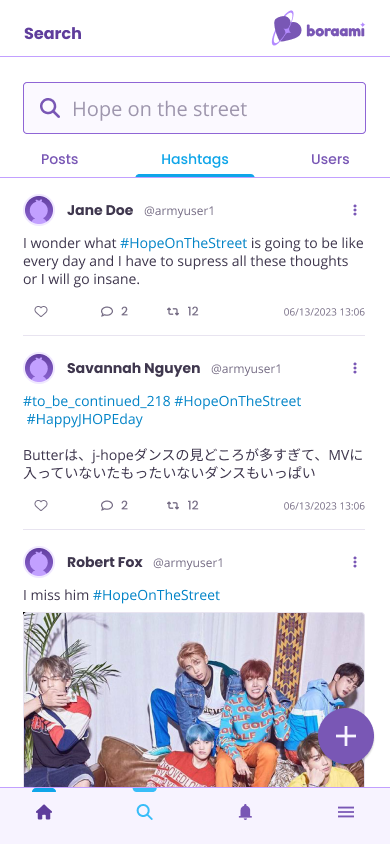Like Savannah Nguyen's post
390x844 pixels.
tap(41, 505)
